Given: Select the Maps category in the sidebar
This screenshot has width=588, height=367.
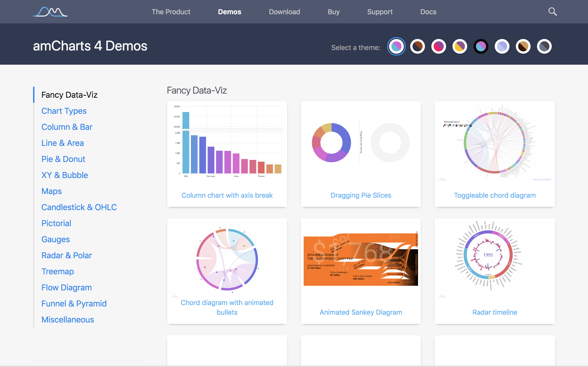Looking at the screenshot, I should [51, 191].
